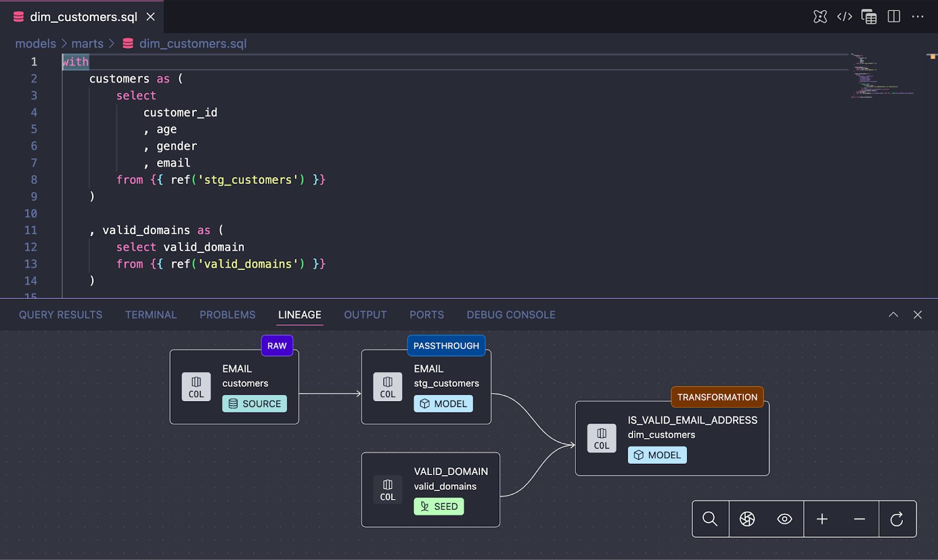The width and height of the screenshot is (938, 560).
Task: Switch to the TERMINAL tab
Action: tap(151, 315)
